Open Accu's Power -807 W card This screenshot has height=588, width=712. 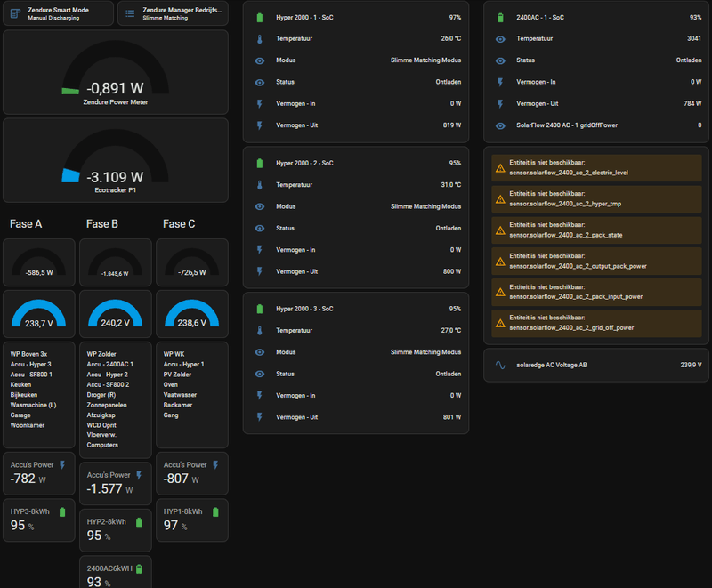click(x=192, y=473)
